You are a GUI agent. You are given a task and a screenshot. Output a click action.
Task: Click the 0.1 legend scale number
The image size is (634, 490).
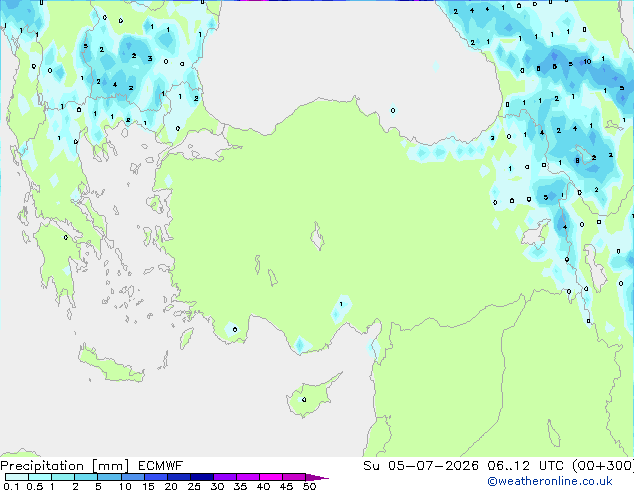click(11, 486)
